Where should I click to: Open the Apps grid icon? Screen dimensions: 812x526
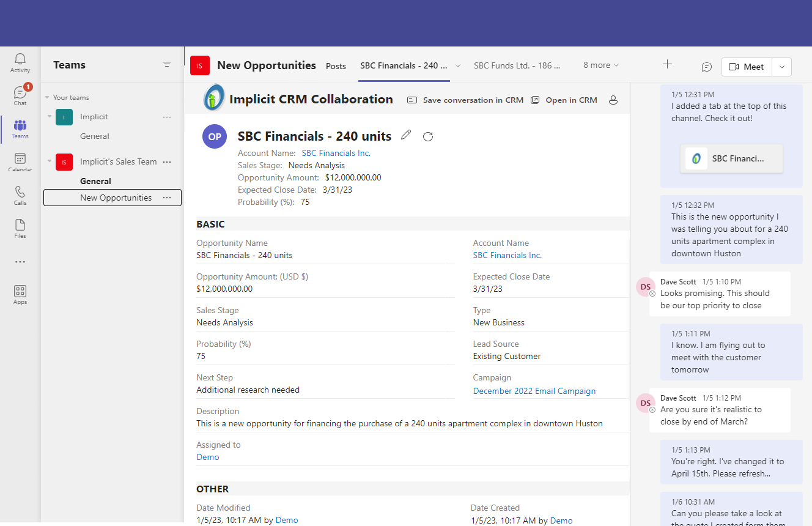coord(20,294)
